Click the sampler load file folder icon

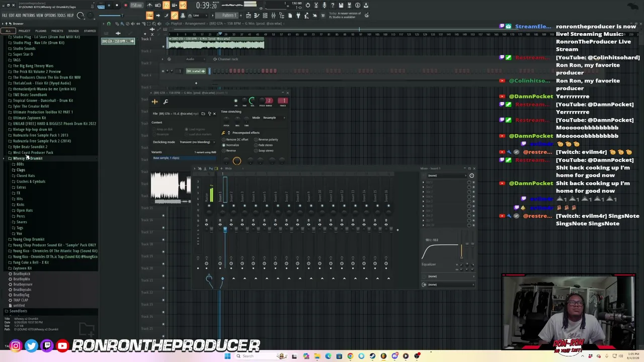pos(203,114)
